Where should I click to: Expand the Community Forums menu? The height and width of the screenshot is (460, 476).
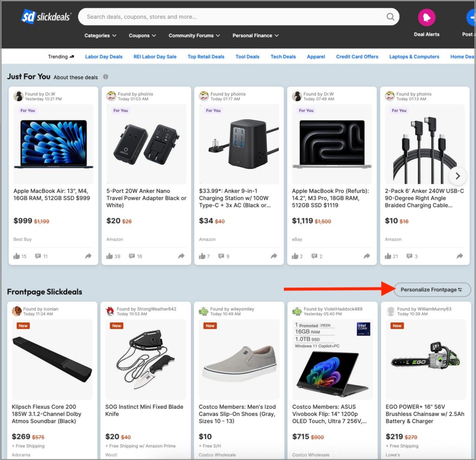pos(194,35)
